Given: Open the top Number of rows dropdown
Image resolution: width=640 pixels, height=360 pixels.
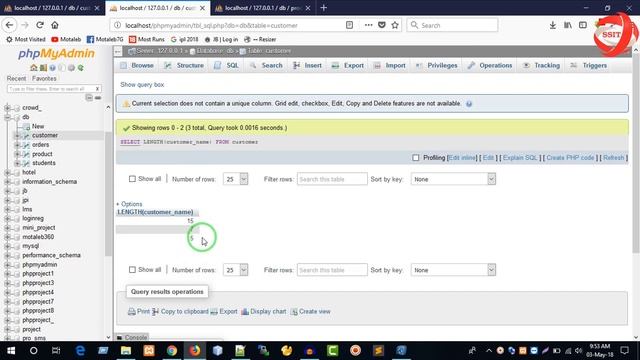Looking at the screenshot, I should 236,179.
